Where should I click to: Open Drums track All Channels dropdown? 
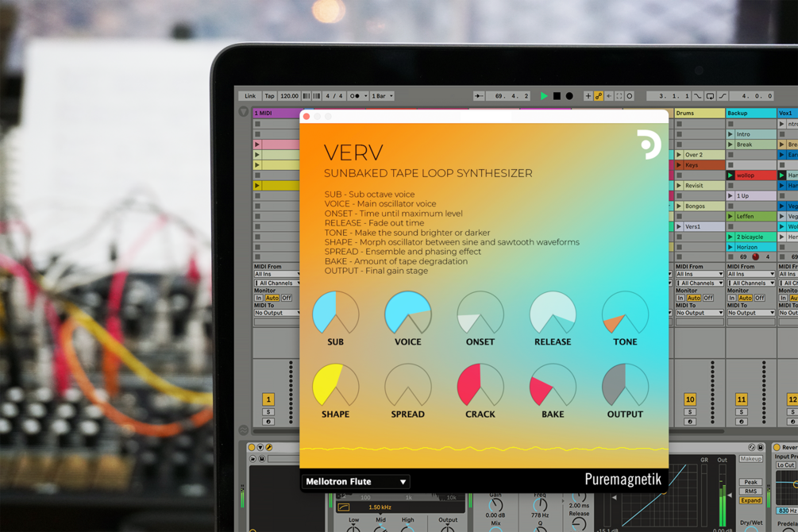pos(700,283)
